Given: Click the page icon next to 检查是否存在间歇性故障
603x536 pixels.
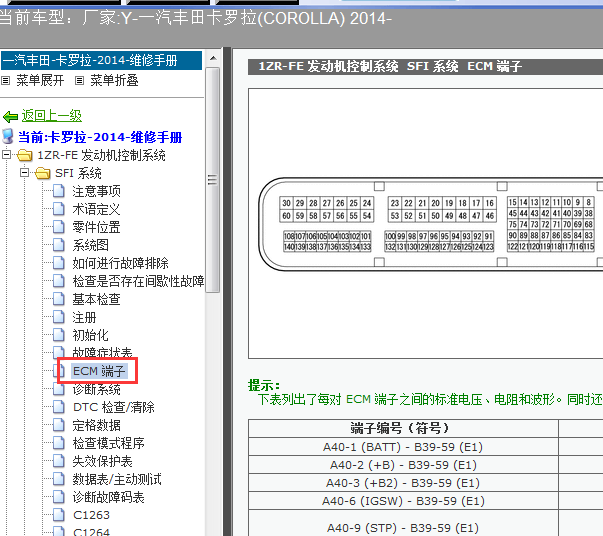Looking at the screenshot, I should coord(58,281).
